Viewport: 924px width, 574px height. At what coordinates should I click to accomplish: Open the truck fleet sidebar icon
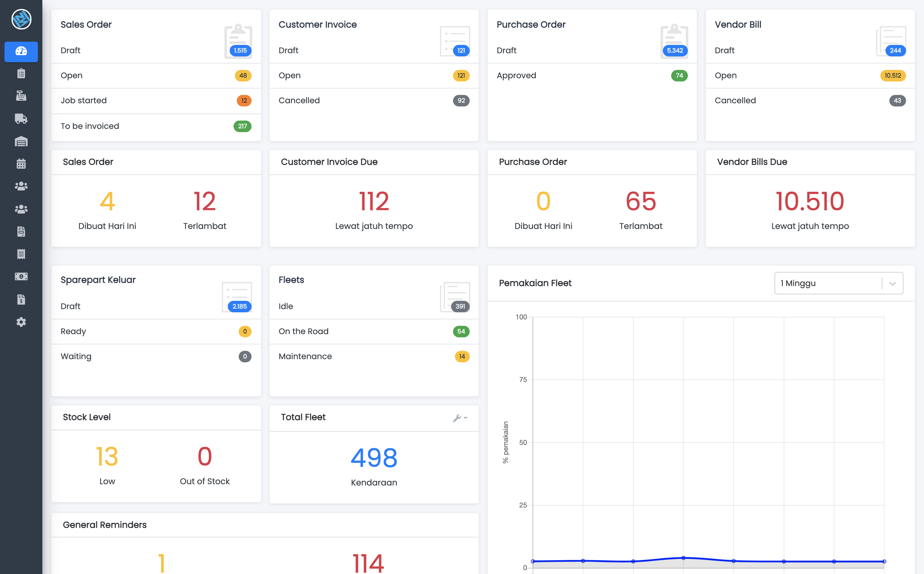(21, 118)
